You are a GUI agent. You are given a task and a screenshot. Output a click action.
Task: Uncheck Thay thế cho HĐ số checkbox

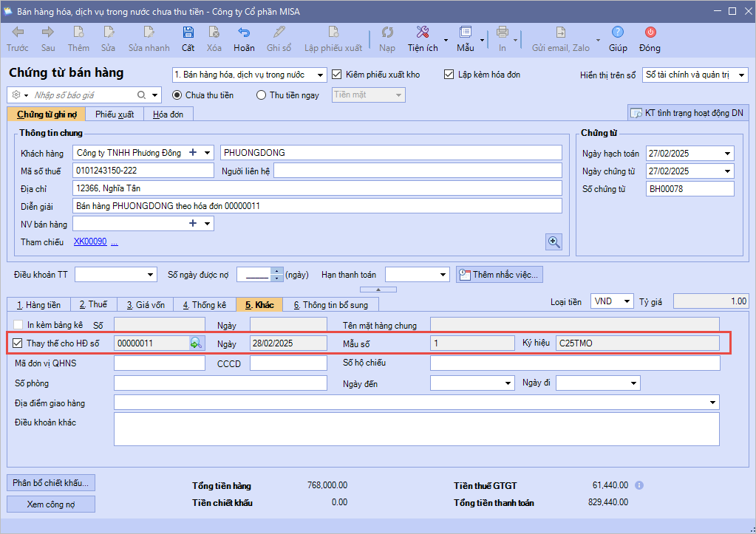click(x=18, y=343)
